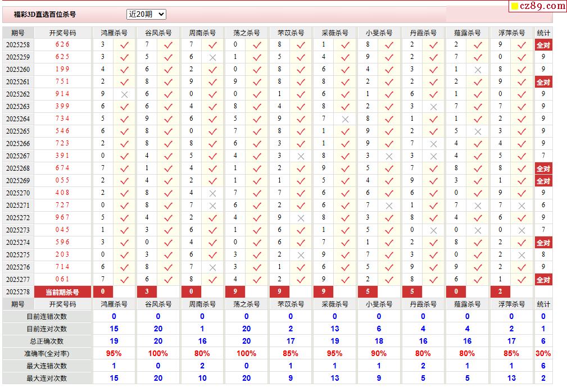Click the cz89.com site logo
The image size is (567, 392).
click(538, 6)
